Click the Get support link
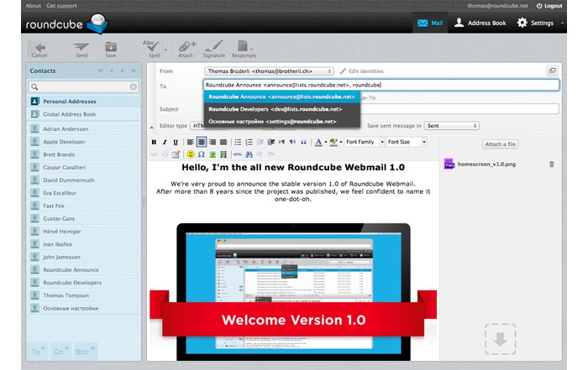The height and width of the screenshot is (370, 588). [61, 6]
